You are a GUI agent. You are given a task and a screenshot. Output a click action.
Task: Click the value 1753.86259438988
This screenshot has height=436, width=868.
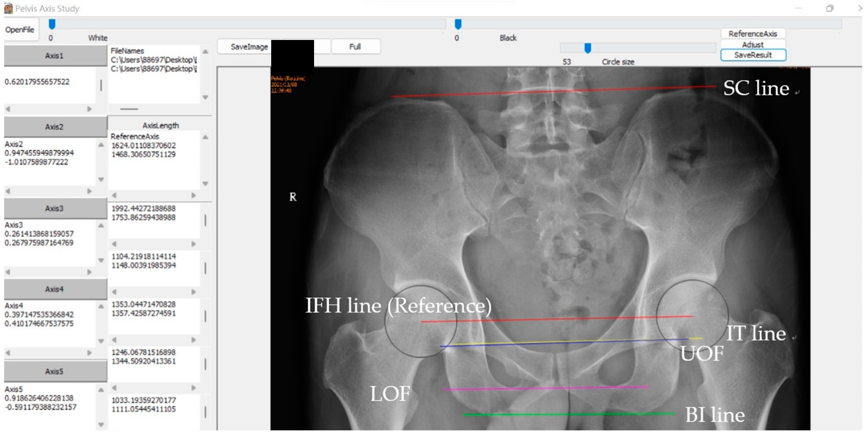(144, 217)
